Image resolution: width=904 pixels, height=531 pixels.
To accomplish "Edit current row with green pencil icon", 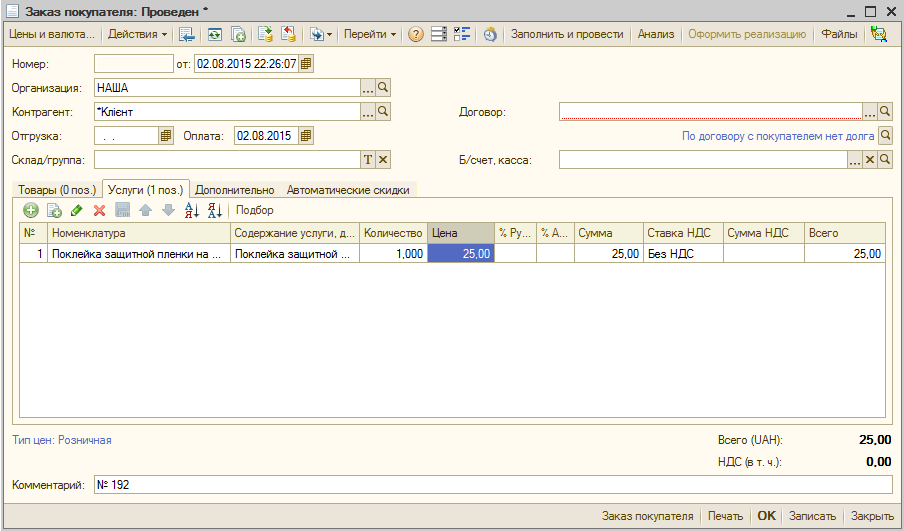I will point(77,210).
